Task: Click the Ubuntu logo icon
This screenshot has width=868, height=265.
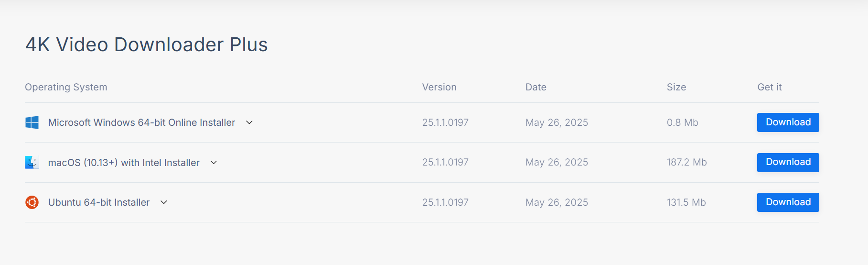Action: click(x=32, y=202)
